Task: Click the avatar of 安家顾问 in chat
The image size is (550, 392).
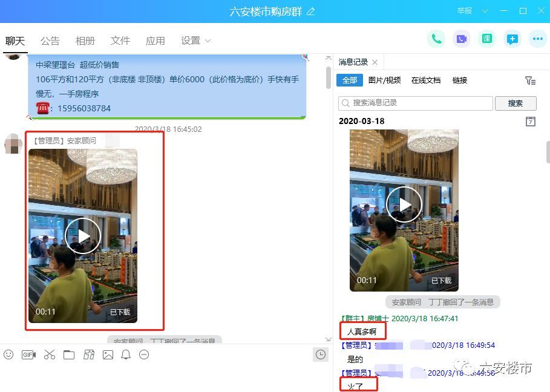Action: [14, 144]
